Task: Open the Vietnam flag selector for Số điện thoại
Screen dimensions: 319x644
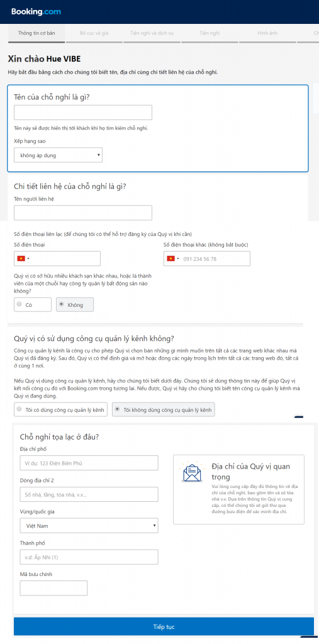Action: 23,258
